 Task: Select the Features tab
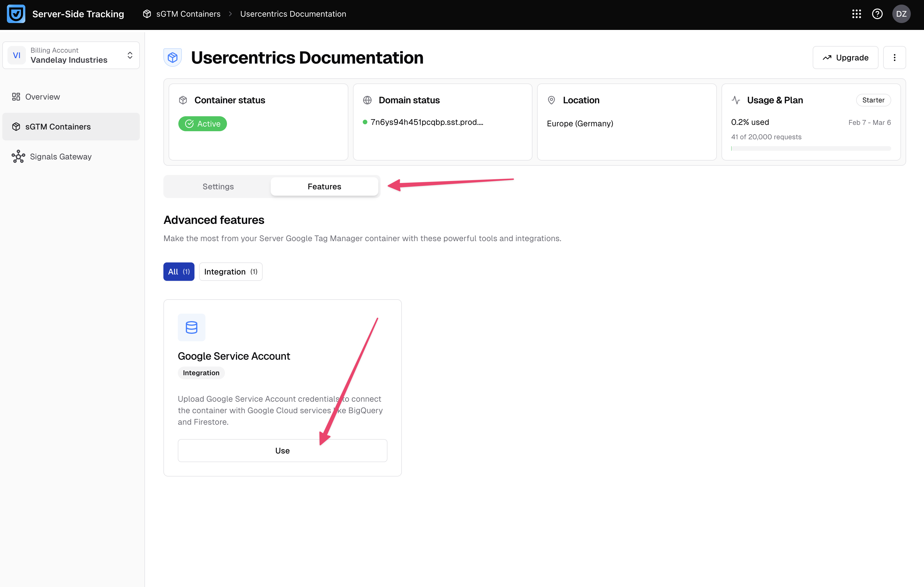pyautogui.click(x=324, y=186)
